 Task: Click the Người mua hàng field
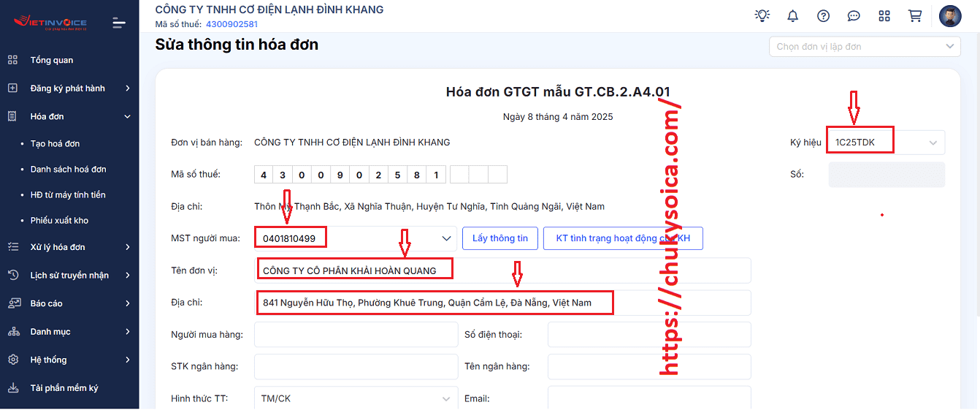[356, 335]
